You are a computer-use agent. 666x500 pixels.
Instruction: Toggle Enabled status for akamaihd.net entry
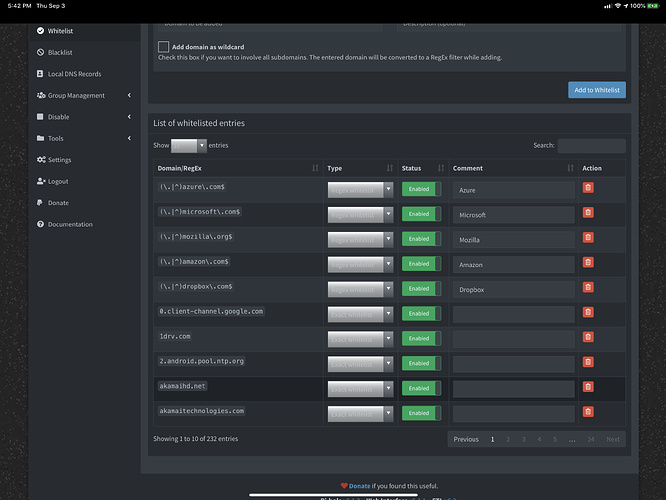(x=421, y=388)
